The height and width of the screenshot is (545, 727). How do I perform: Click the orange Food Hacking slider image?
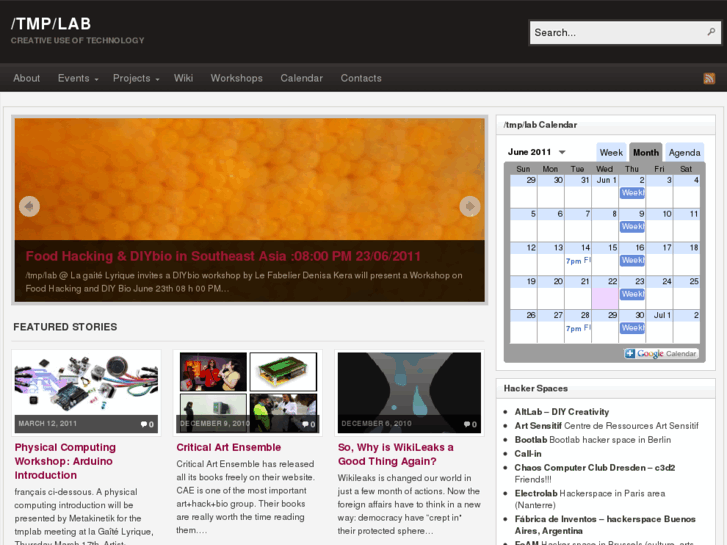tap(249, 179)
